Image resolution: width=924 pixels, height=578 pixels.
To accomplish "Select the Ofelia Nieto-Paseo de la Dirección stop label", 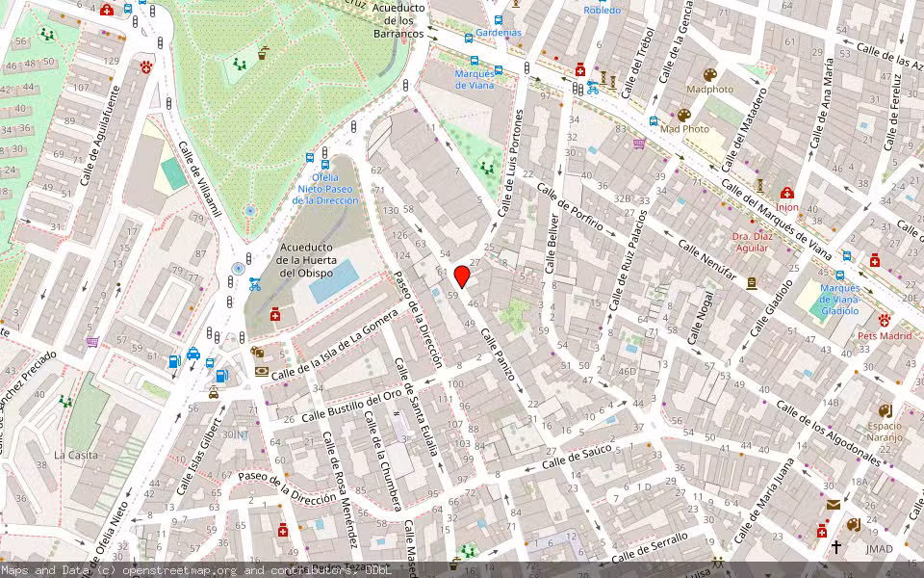I will 325,189.
